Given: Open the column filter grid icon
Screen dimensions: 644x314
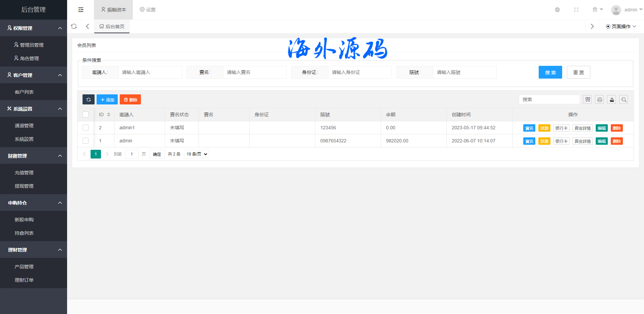Looking at the screenshot, I should pos(588,99).
